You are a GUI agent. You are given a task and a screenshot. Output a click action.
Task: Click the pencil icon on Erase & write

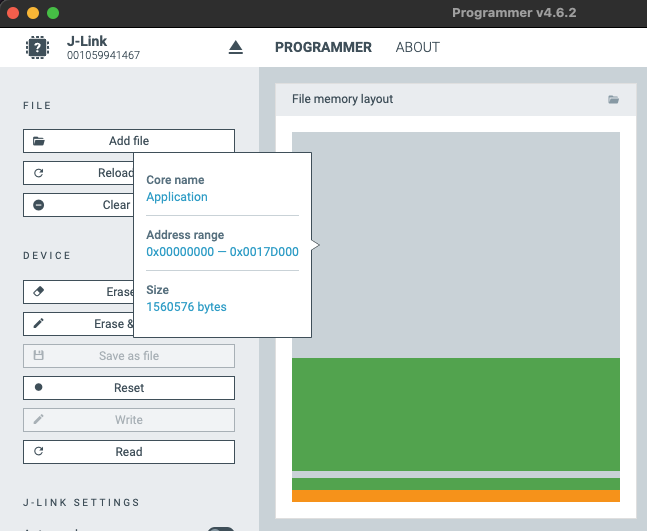coord(39,324)
